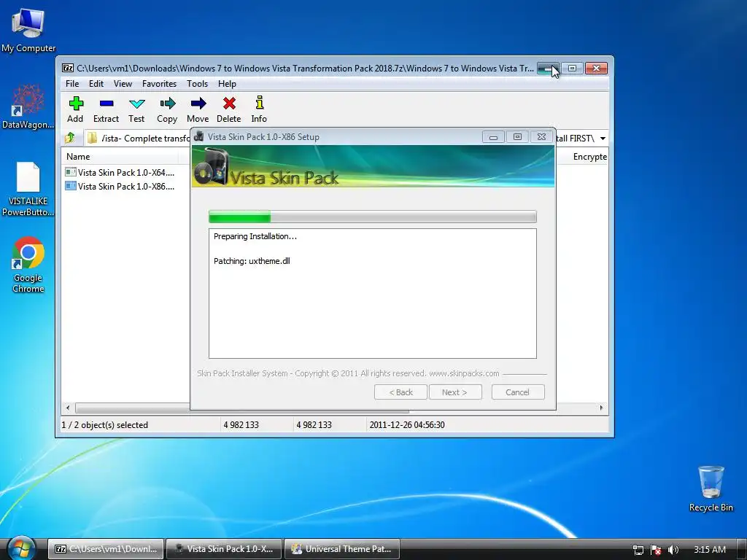
Task: Click the 7z icon in file manager title bar
Action: point(68,68)
